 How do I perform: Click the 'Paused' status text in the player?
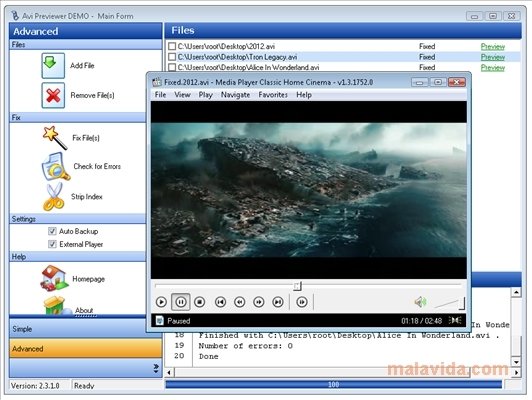(x=179, y=321)
